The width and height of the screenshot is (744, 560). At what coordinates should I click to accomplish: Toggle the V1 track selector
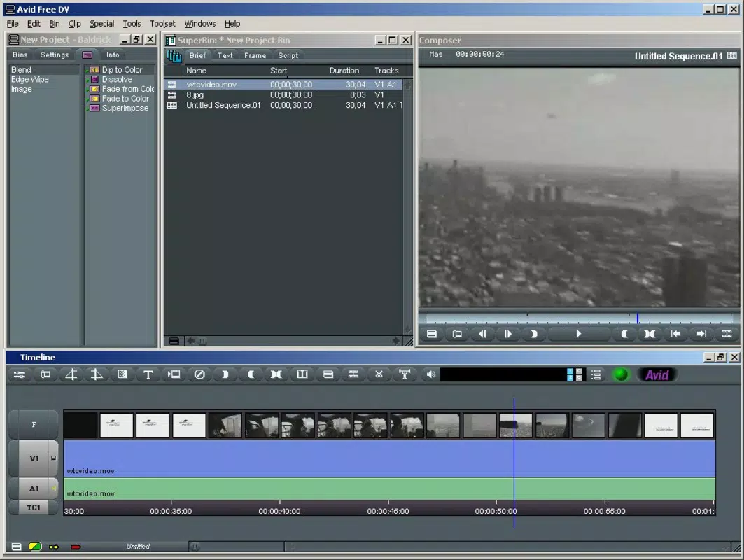pyautogui.click(x=34, y=458)
